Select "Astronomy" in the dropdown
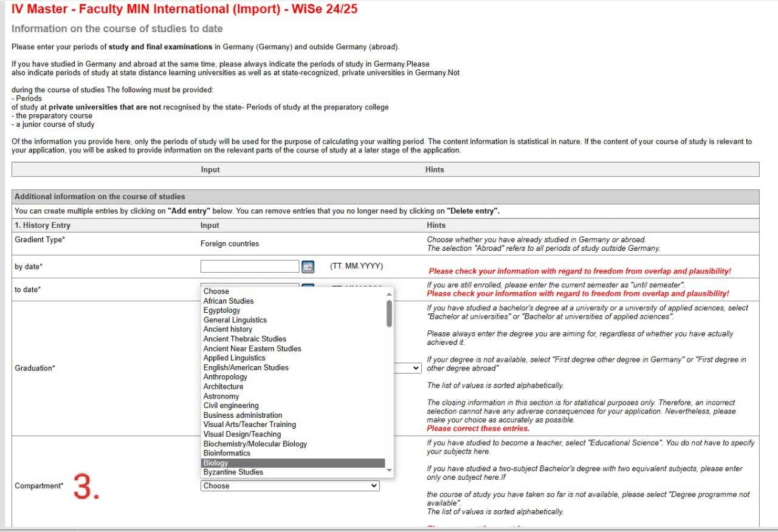 pyautogui.click(x=221, y=396)
